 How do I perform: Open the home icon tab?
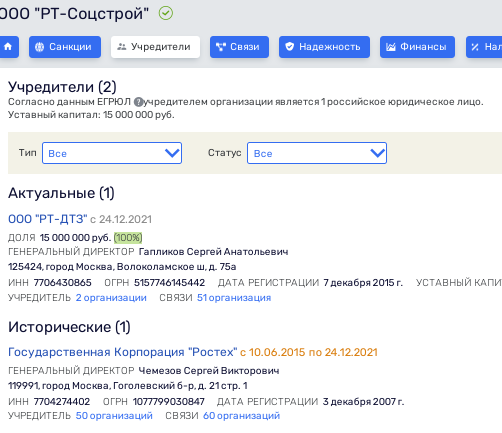[x=8, y=47]
